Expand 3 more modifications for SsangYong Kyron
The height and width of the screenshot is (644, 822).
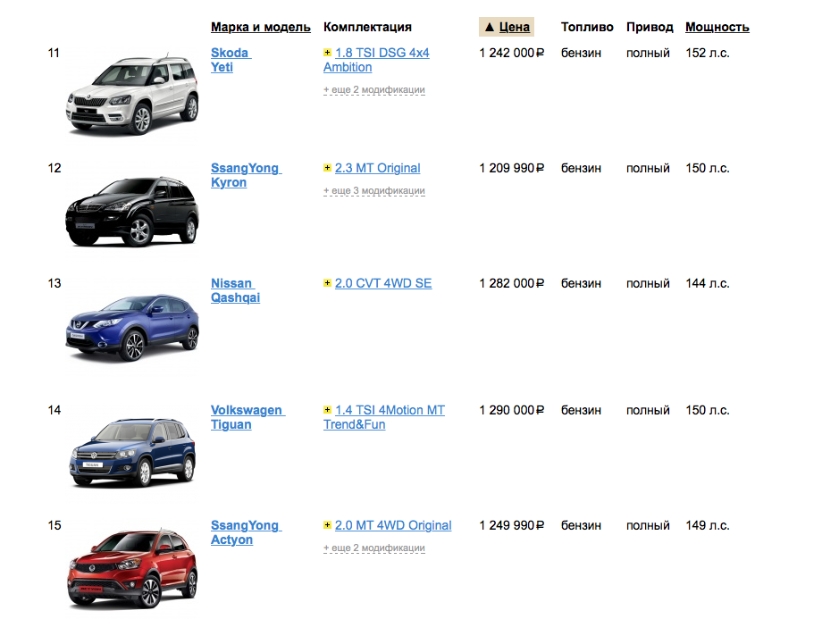(373, 191)
